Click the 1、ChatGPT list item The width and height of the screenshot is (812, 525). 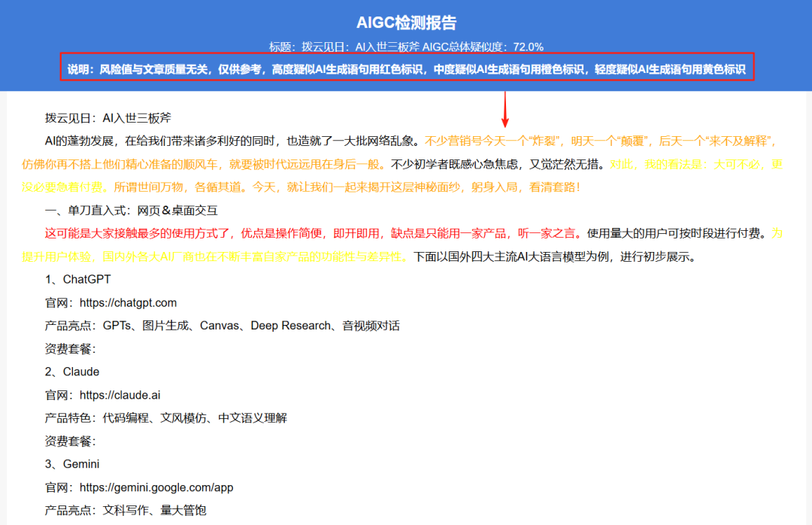pos(77,279)
